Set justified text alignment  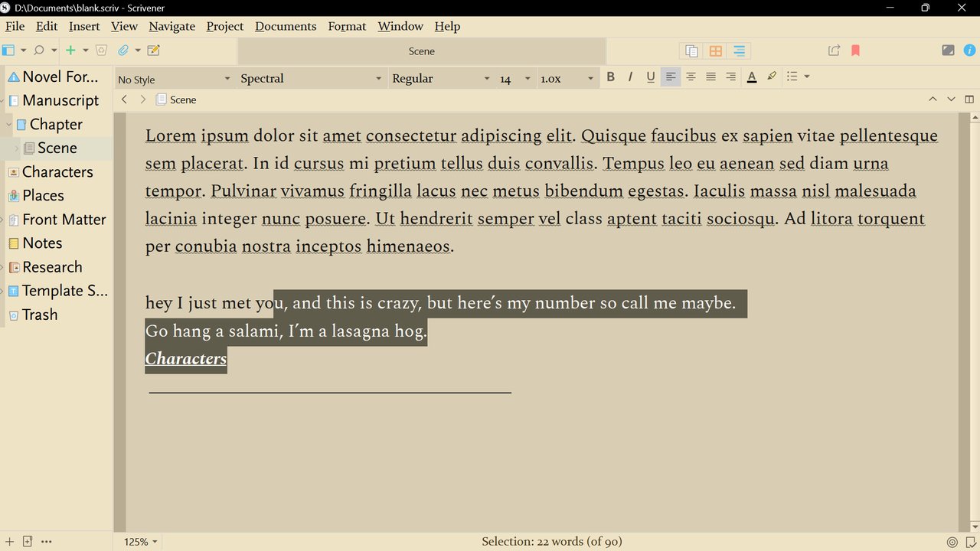(710, 77)
